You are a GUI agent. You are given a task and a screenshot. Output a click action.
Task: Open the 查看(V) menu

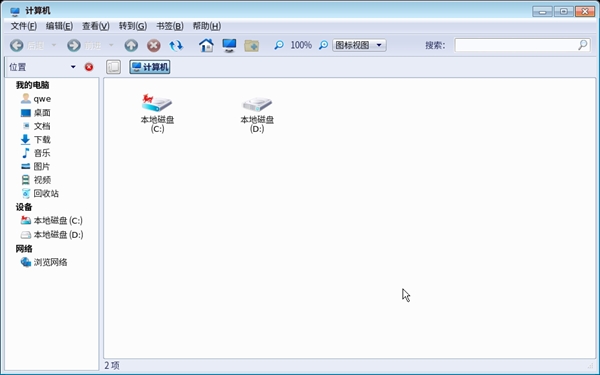click(x=96, y=26)
